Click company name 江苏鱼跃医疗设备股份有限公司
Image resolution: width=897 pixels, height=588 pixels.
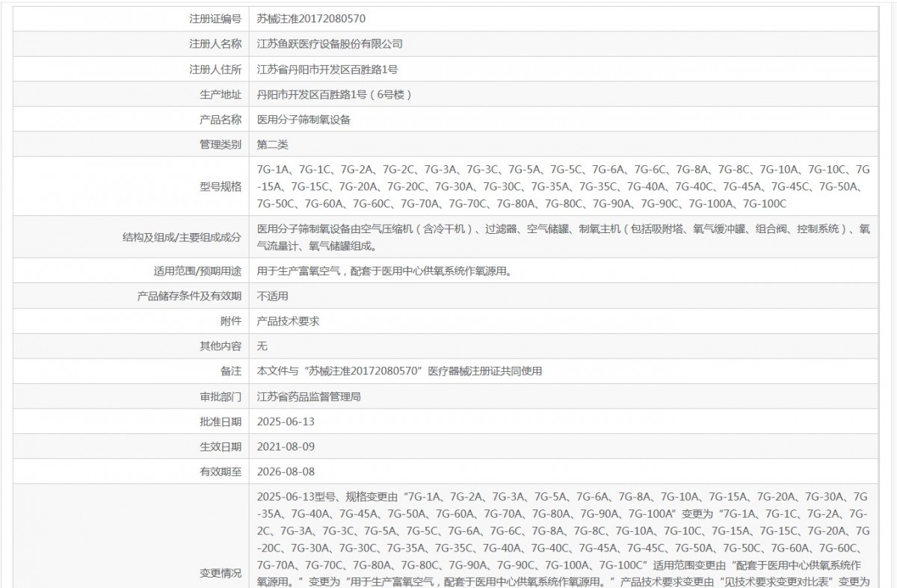pos(330,44)
